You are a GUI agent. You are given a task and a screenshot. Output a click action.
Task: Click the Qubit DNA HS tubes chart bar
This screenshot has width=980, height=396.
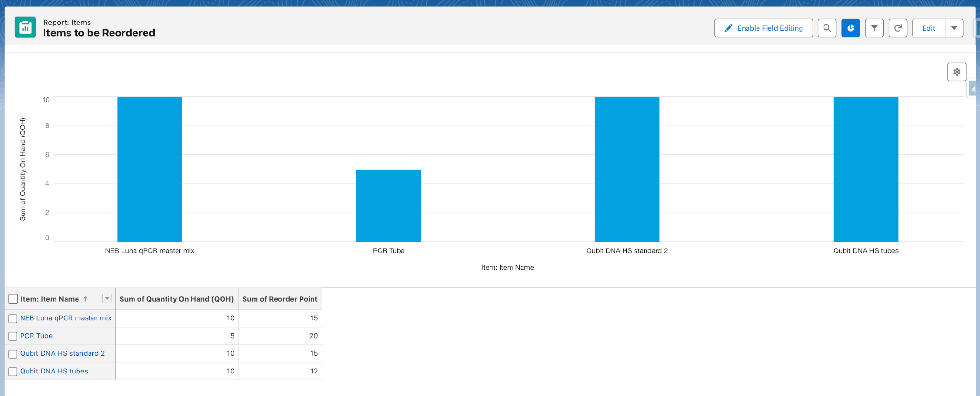(866, 169)
